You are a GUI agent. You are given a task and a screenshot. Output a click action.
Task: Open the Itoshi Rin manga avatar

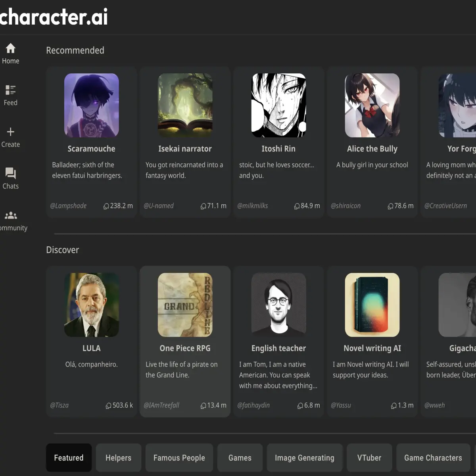click(279, 105)
